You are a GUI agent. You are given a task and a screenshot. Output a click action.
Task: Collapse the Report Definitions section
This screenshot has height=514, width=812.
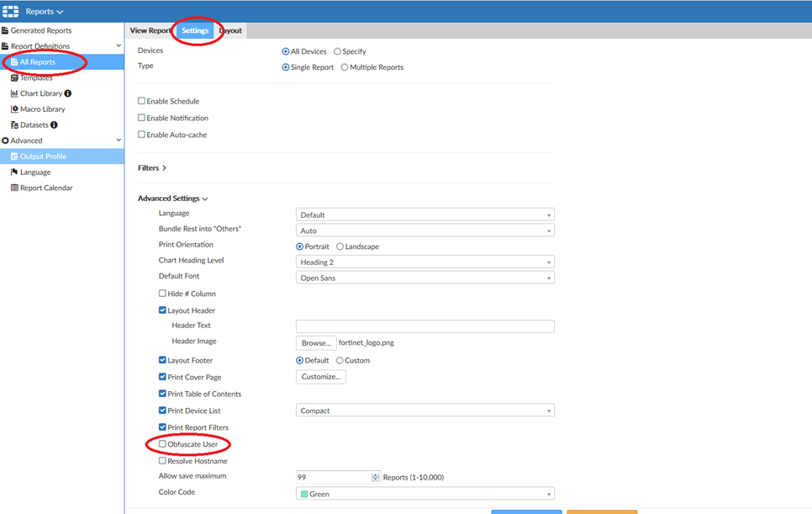pyautogui.click(x=119, y=45)
